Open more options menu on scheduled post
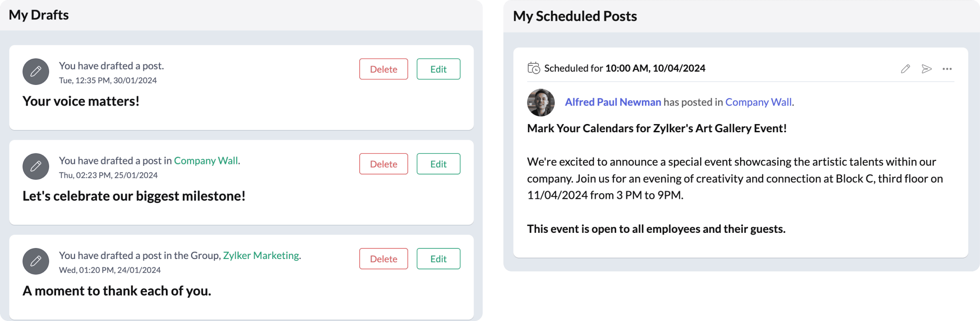 click(x=947, y=69)
